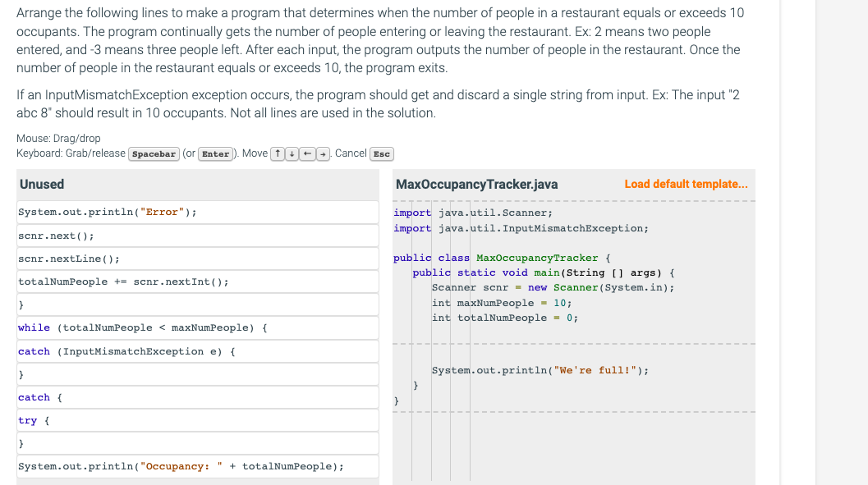Screen dimensions: 868x485
Task: Select the Occupancy println code line
Action: [x=198, y=467]
